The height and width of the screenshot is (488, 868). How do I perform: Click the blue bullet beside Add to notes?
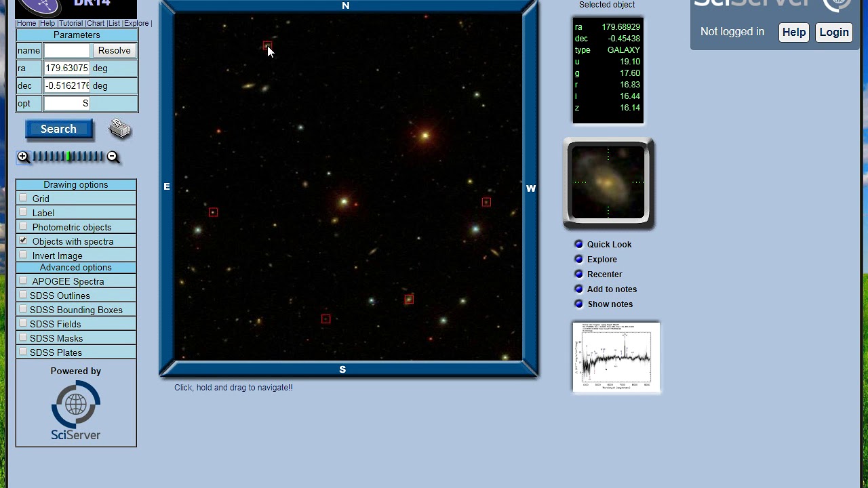(x=578, y=289)
